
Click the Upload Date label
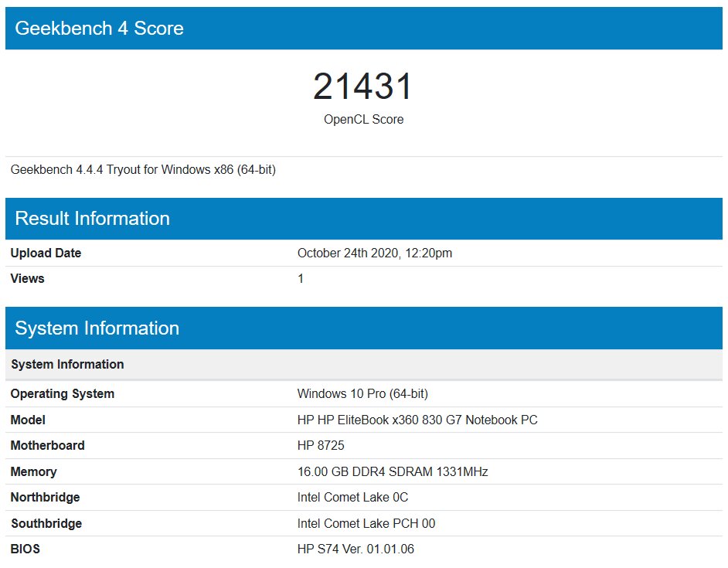(46, 253)
